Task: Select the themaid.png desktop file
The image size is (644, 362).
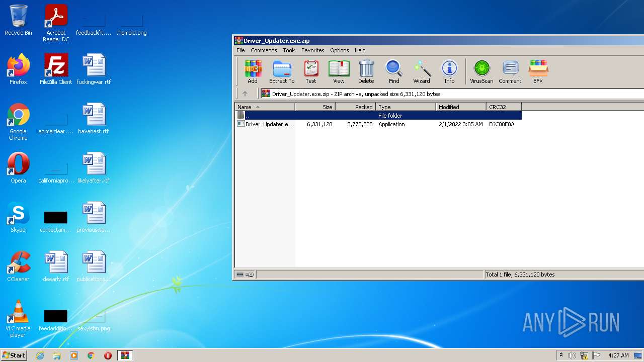Action: tap(131, 23)
